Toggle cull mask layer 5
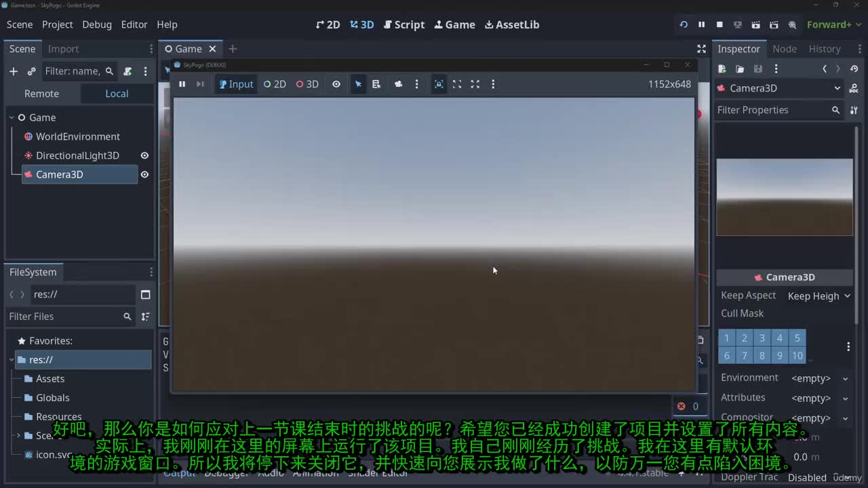The height and width of the screenshot is (488, 868). 797,338
